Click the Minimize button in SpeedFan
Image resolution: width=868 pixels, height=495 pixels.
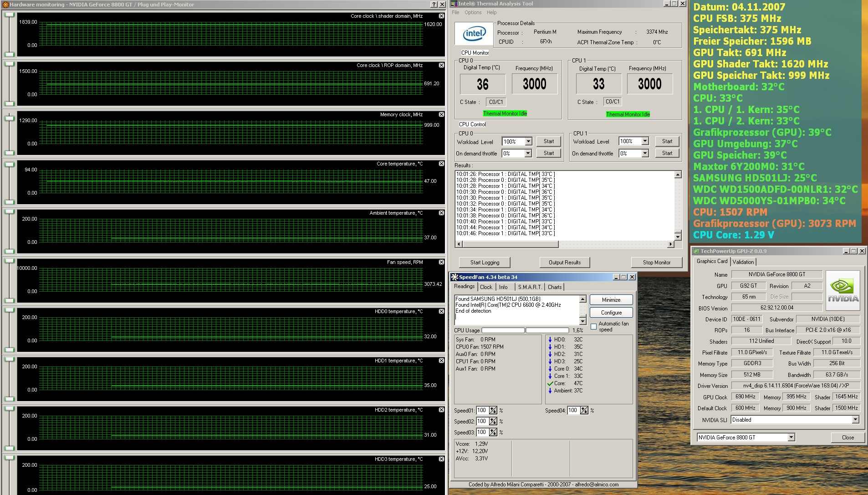(x=611, y=300)
